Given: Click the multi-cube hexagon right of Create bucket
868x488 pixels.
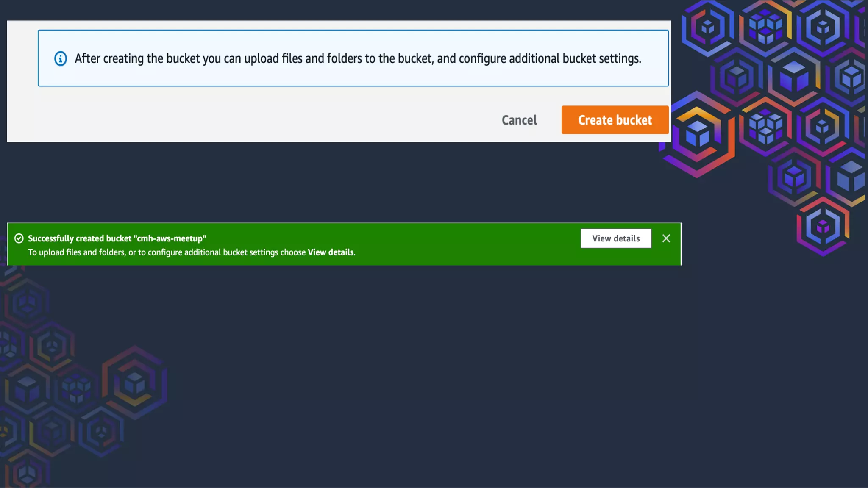Looking at the screenshot, I should point(765,126).
